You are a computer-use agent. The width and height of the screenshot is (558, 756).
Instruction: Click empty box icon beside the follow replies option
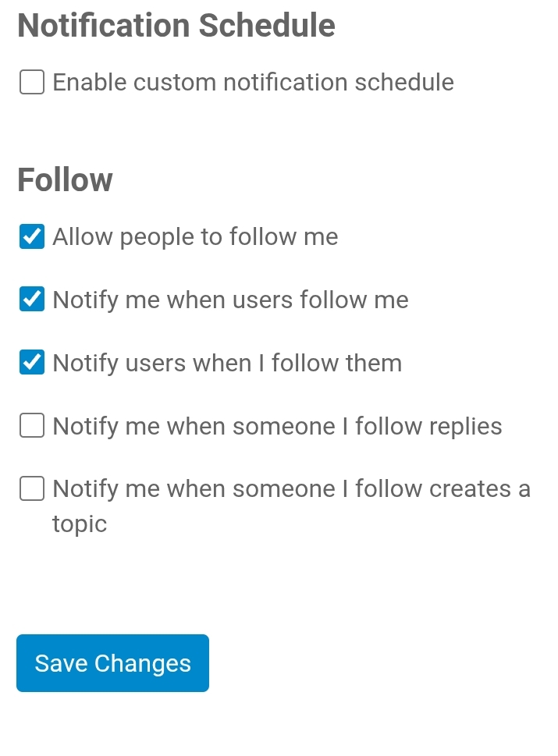tap(32, 426)
